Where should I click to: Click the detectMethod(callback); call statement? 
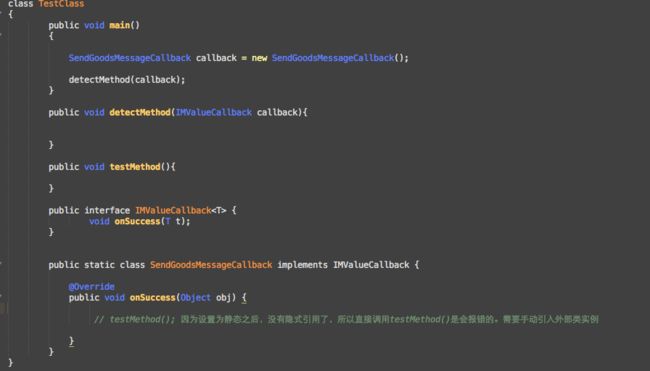127,80
